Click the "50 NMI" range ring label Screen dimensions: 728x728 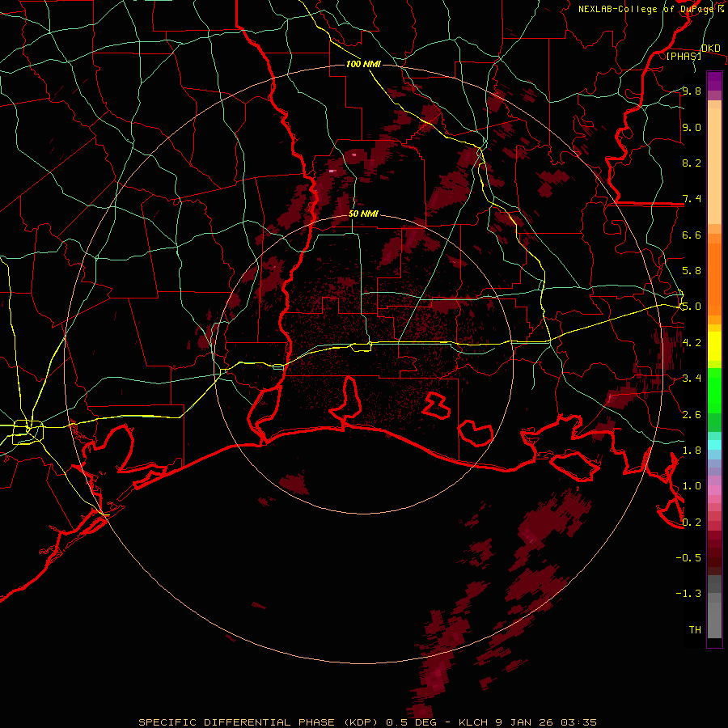click(363, 214)
